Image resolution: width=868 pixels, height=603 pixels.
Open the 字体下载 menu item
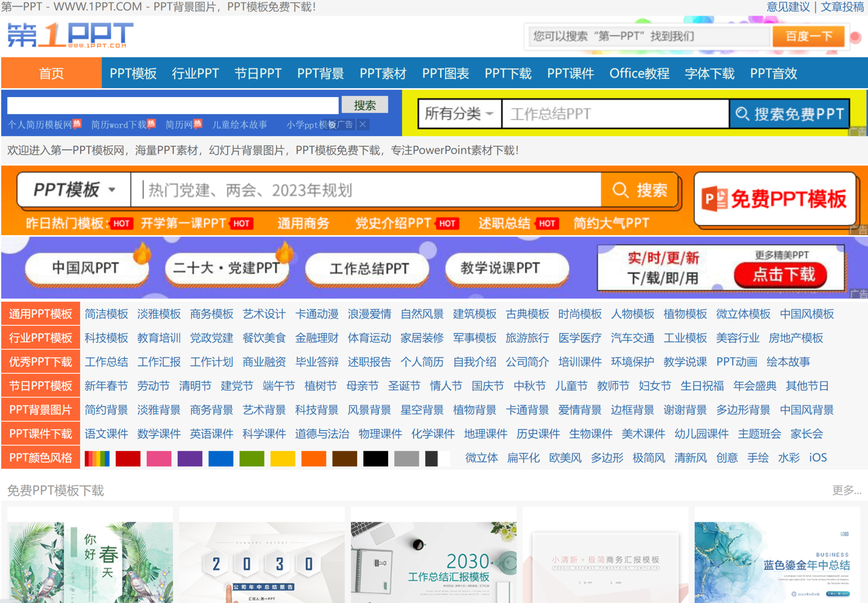click(709, 73)
